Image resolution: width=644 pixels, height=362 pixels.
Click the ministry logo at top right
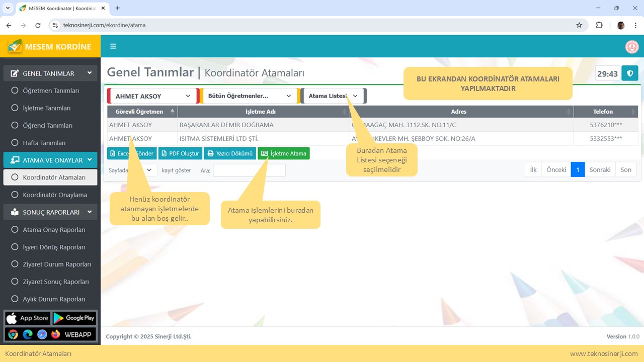pos(631,47)
